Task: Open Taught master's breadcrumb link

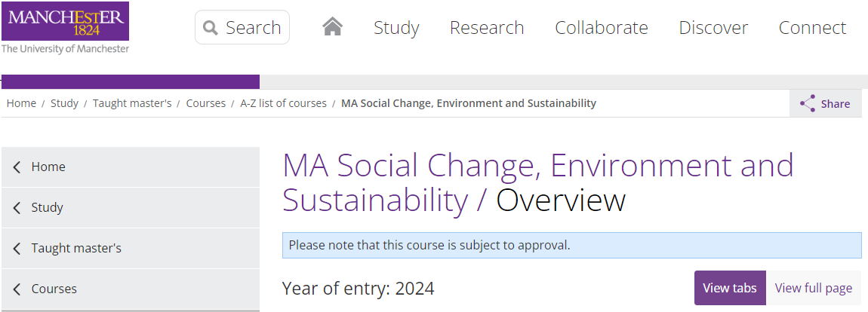Action: click(132, 103)
